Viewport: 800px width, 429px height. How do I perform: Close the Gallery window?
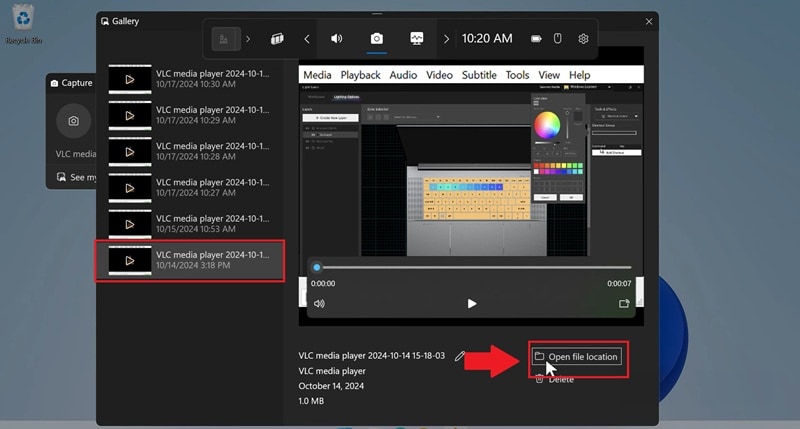[x=649, y=21]
